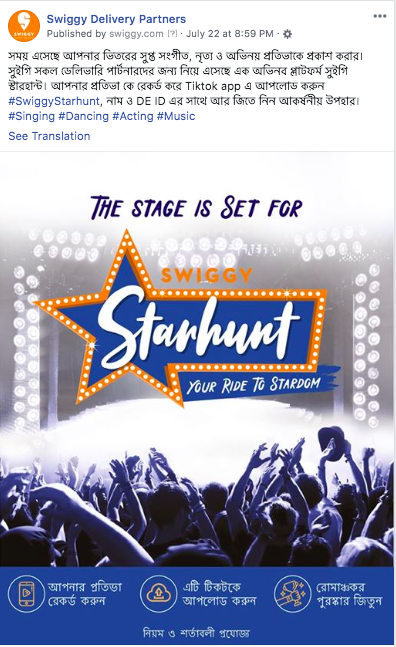This screenshot has height=647, width=396.
Task: Click the trophy prize icon in banner
Action: point(292,594)
